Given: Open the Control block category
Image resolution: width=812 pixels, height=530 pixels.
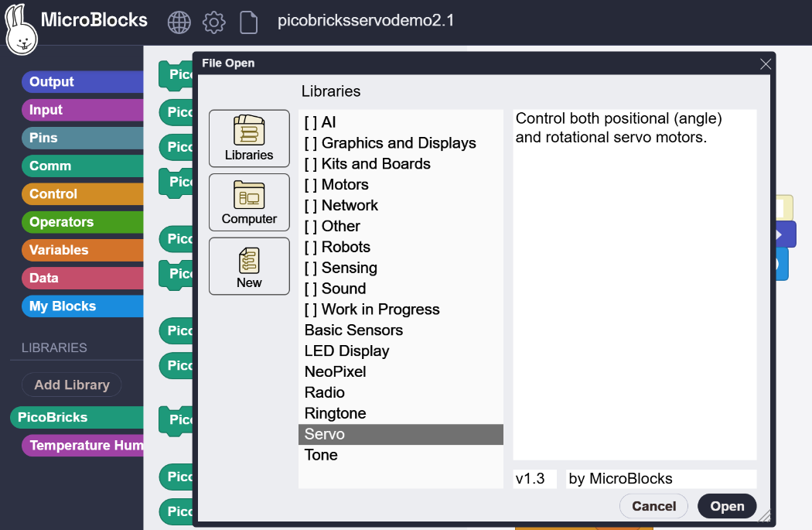Looking at the screenshot, I should [82, 193].
